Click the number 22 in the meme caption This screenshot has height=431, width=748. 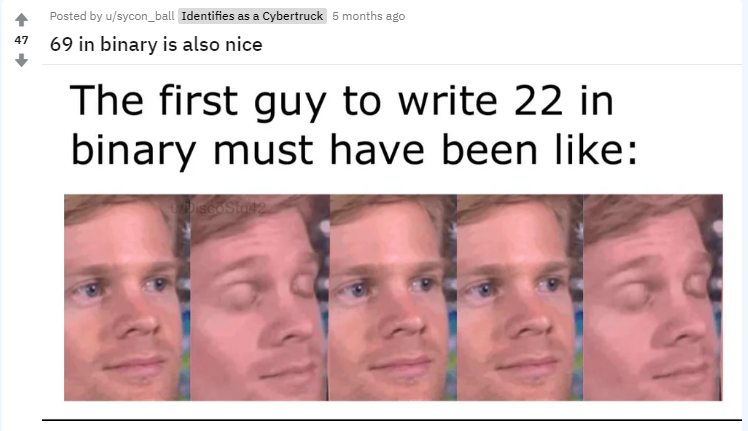(x=538, y=101)
